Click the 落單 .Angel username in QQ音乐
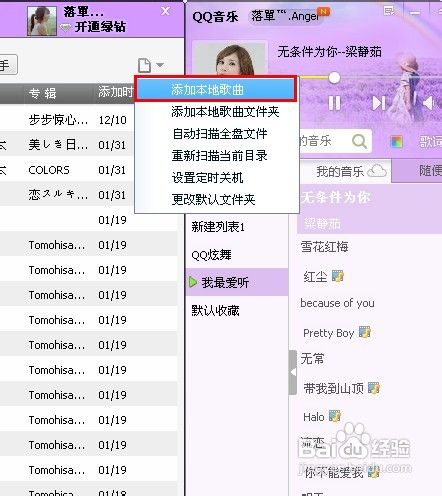This screenshot has height=496, width=442. [x=285, y=15]
